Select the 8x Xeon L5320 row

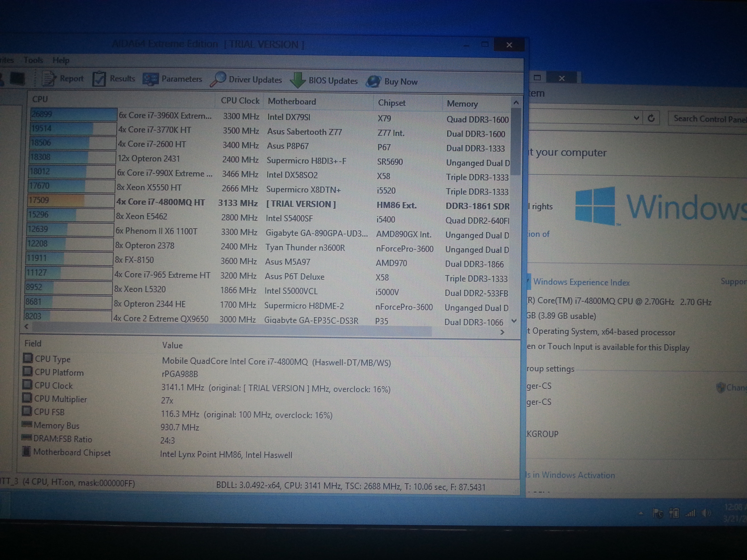point(266,291)
